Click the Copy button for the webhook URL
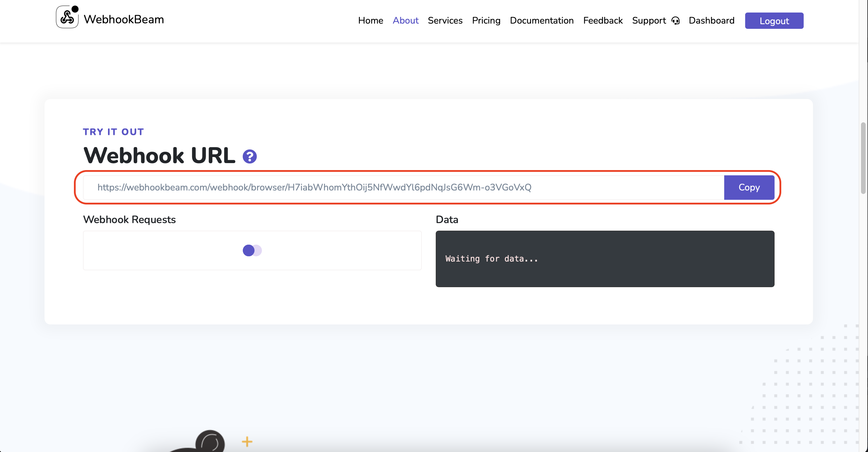Viewport: 868px width, 452px height. point(749,187)
